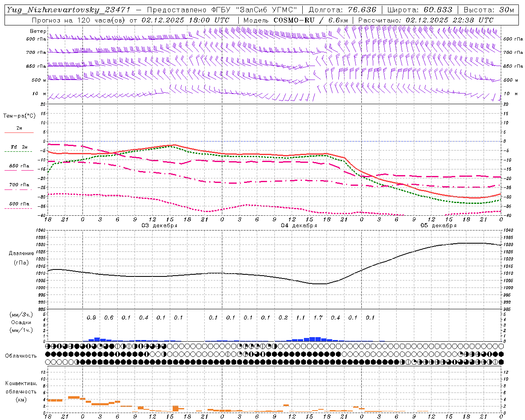Image resolution: width=525 pixels, height=420 pixels.
Task: Click the (мм/3ч.) precipitation unit label
Action: [21, 315]
